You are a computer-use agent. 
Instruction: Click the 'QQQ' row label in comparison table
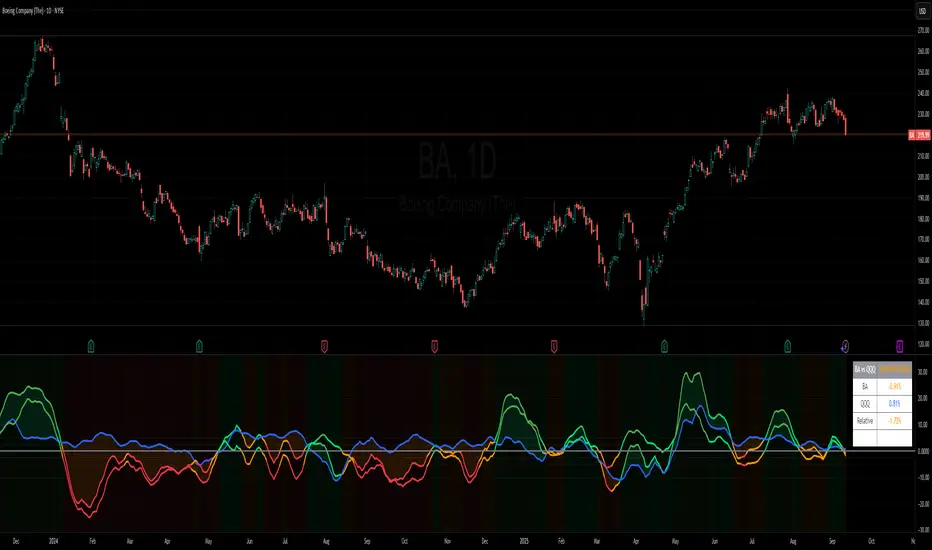[865, 404]
